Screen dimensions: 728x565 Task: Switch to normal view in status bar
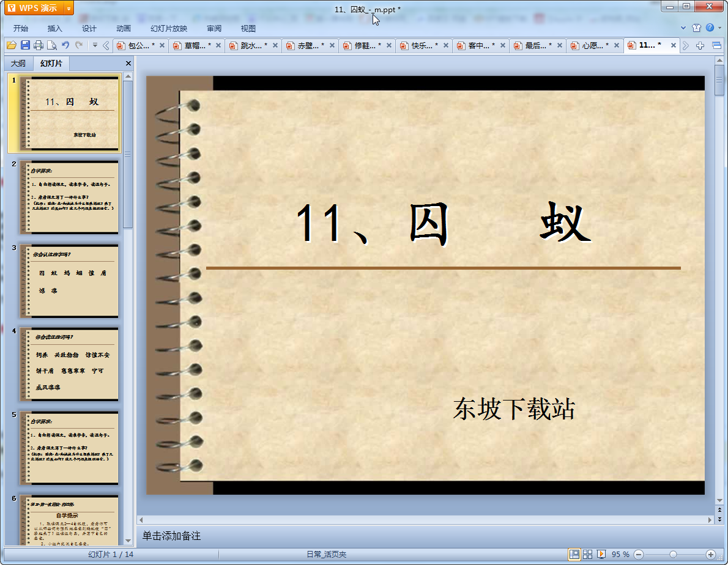point(574,554)
